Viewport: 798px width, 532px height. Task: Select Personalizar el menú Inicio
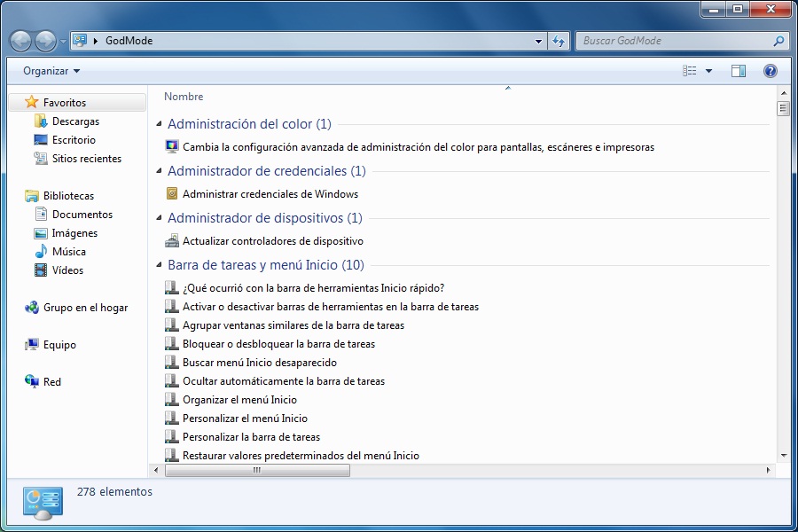coord(245,418)
